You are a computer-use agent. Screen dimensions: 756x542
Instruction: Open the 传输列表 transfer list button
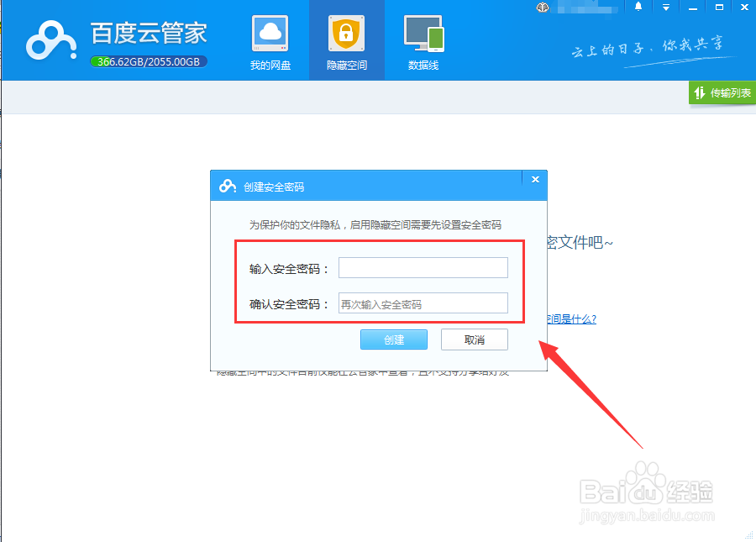pyautogui.click(x=722, y=92)
